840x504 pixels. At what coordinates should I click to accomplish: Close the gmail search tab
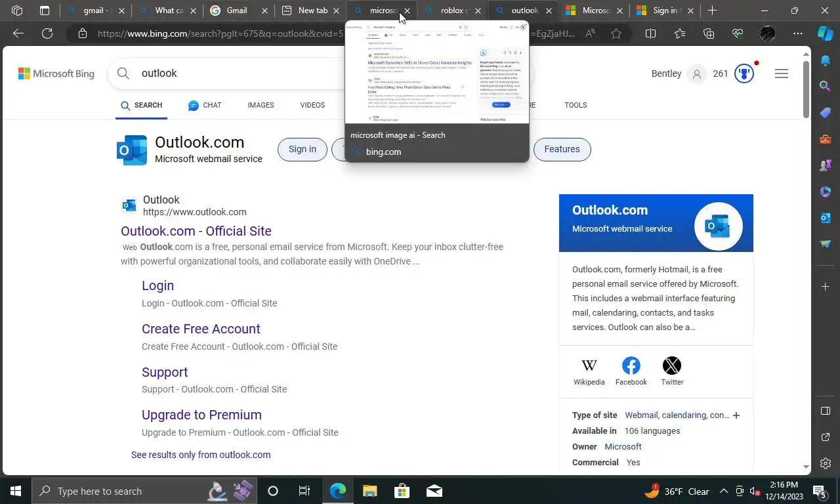[x=123, y=10]
